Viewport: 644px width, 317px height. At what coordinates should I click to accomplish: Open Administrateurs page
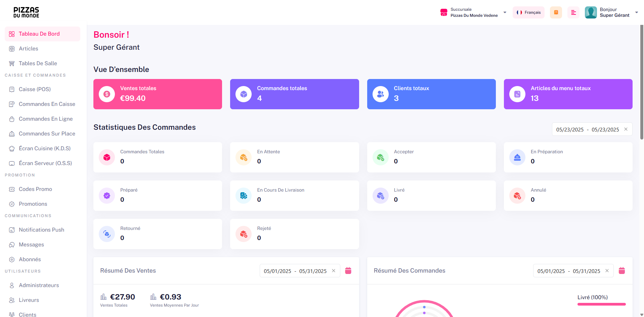(x=42, y=285)
